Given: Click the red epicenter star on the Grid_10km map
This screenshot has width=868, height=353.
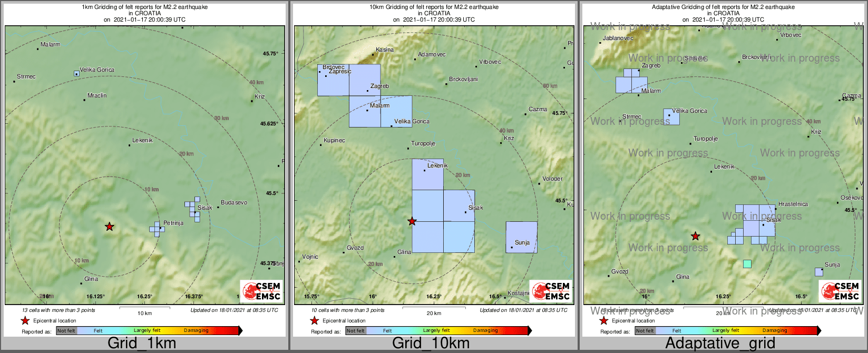Looking at the screenshot, I should pyautogui.click(x=412, y=221).
